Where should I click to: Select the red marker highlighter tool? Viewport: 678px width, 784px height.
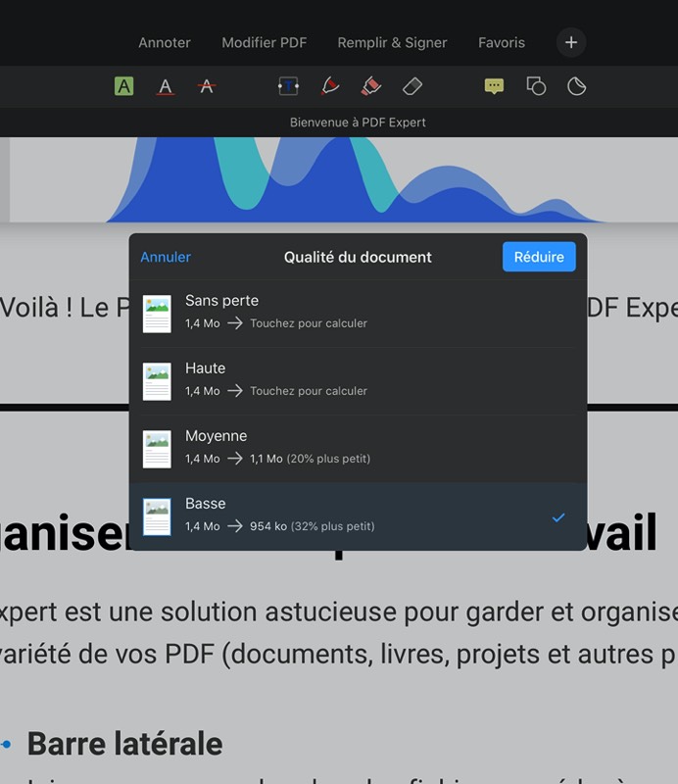pyautogui.click(x=371, y=86)
